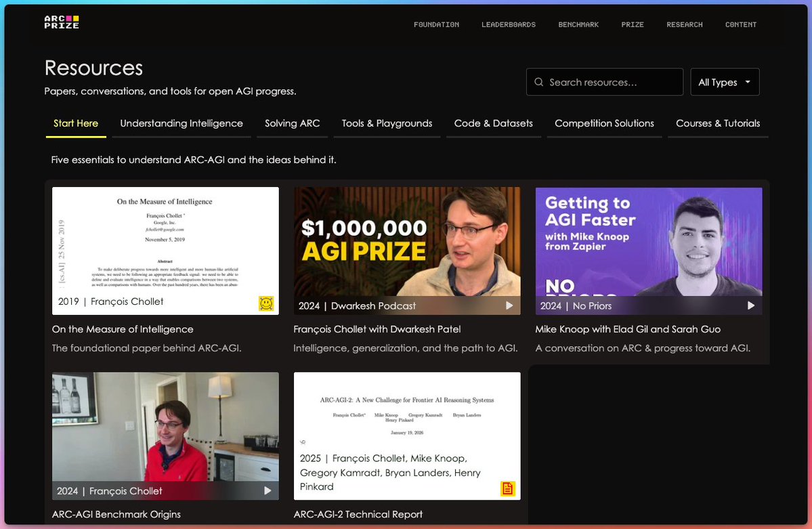Switch to Courses & Tutorials tab

tap(718, 123)
